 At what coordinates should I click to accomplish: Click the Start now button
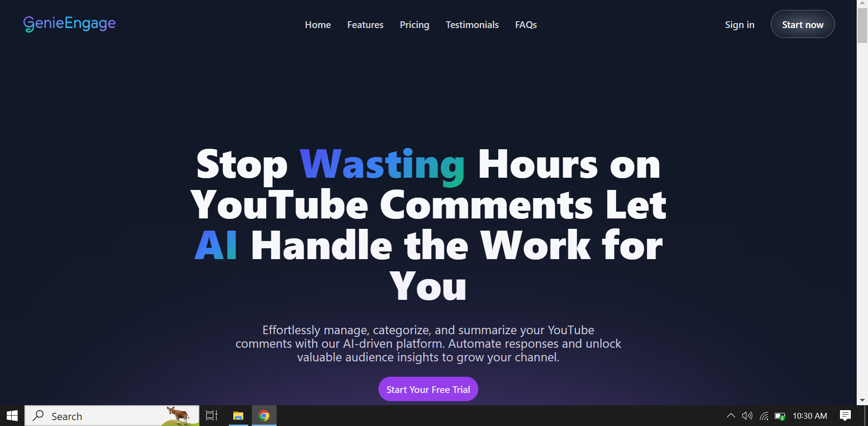[802, 24]
